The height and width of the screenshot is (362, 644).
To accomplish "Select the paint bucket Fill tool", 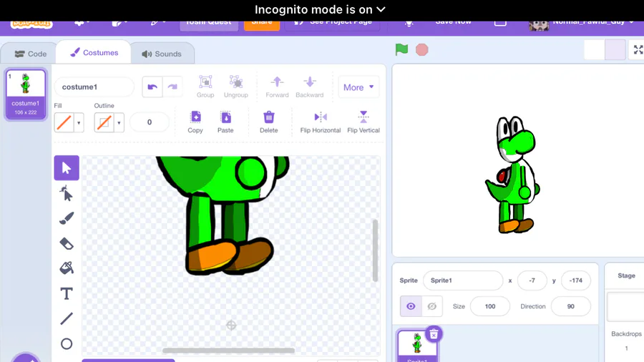I will (67, 268).
